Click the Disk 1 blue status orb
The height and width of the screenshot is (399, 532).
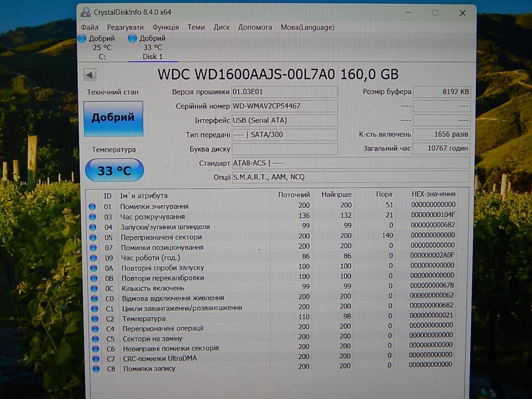tap(132, 38)
